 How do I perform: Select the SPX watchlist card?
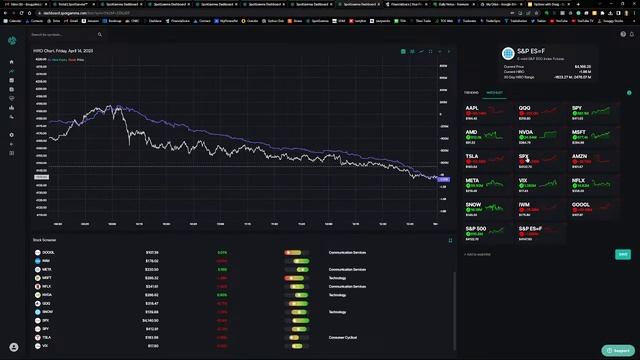pos(540,161)
